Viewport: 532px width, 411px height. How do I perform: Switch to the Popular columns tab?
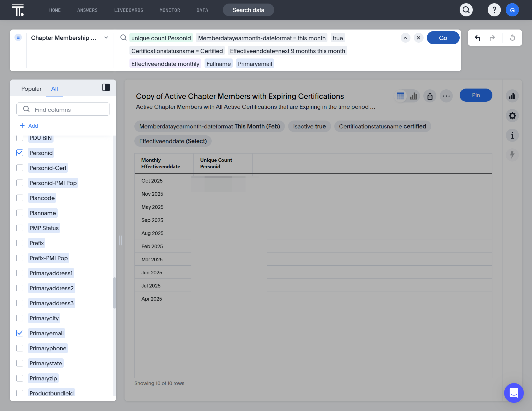31,89
